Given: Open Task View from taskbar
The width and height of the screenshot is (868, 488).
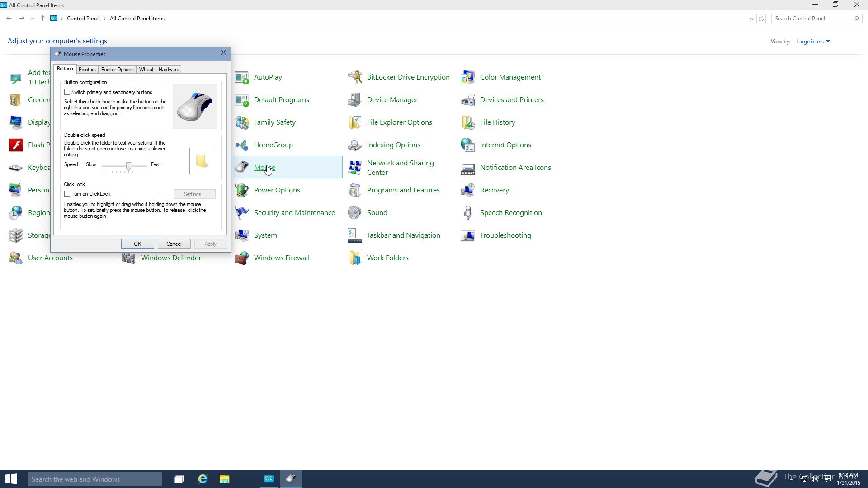Looking at the screenshot, I should click(x=179, y=479).
